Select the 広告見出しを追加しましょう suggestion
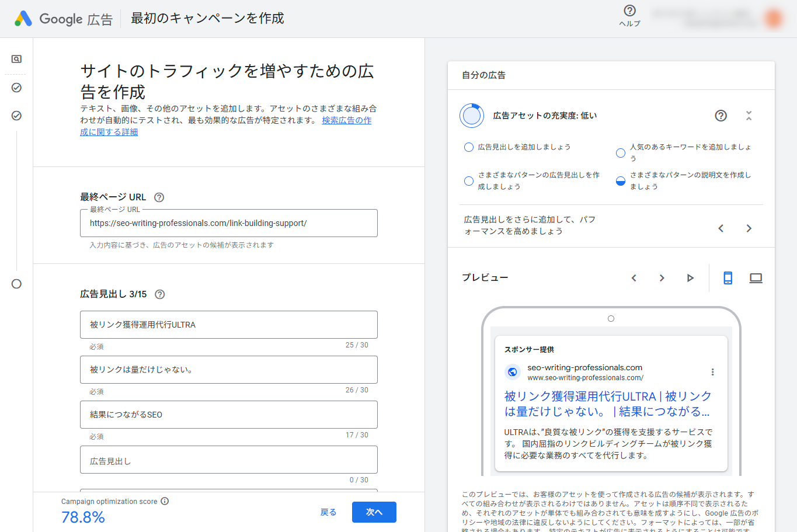Screen dimensions: 797x532 (469, 147)
